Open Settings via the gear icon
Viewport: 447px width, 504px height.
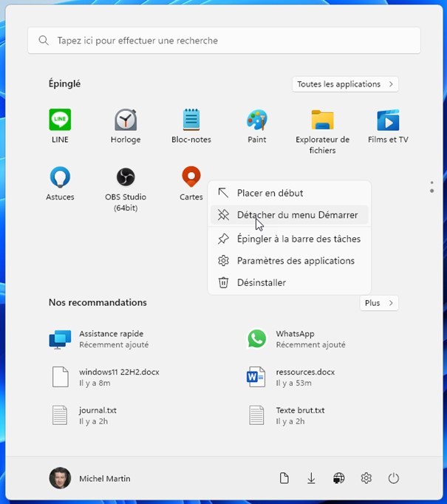pyautogui.click(x=366, y=478)
